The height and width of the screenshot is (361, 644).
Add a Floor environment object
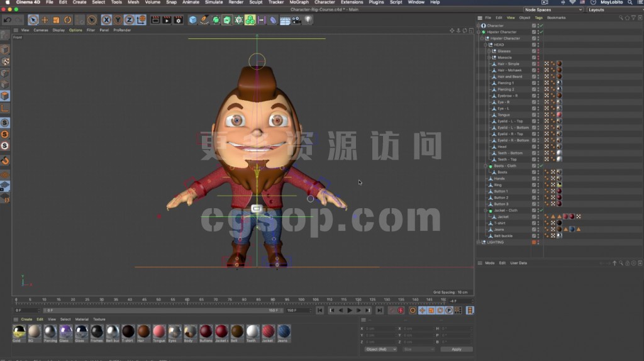click(x=285, y=19)
